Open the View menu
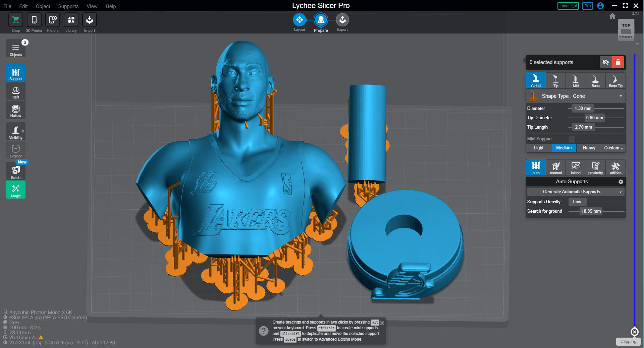 tap(92, 6)
